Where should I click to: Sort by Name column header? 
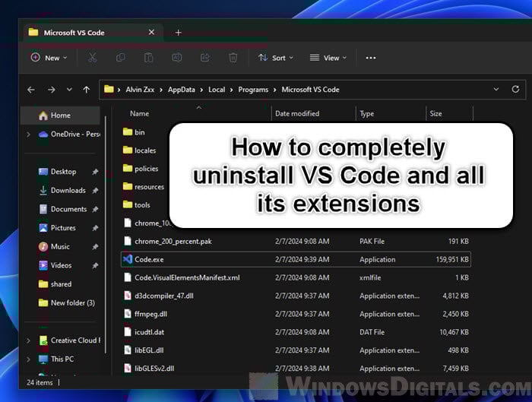(x=139, y=114)
